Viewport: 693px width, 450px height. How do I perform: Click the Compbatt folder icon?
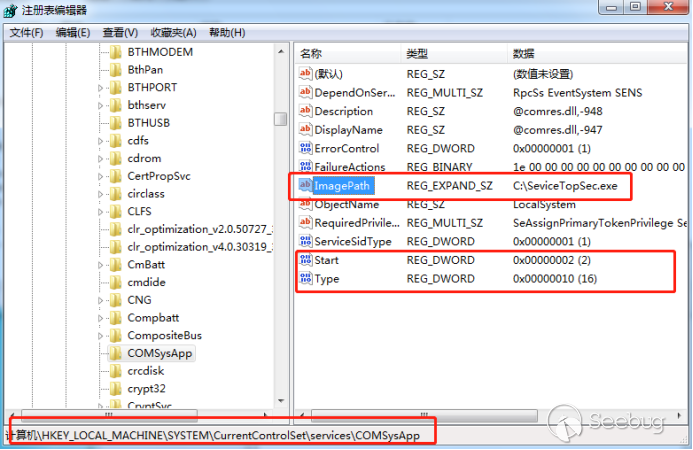[x=116, y=317]
